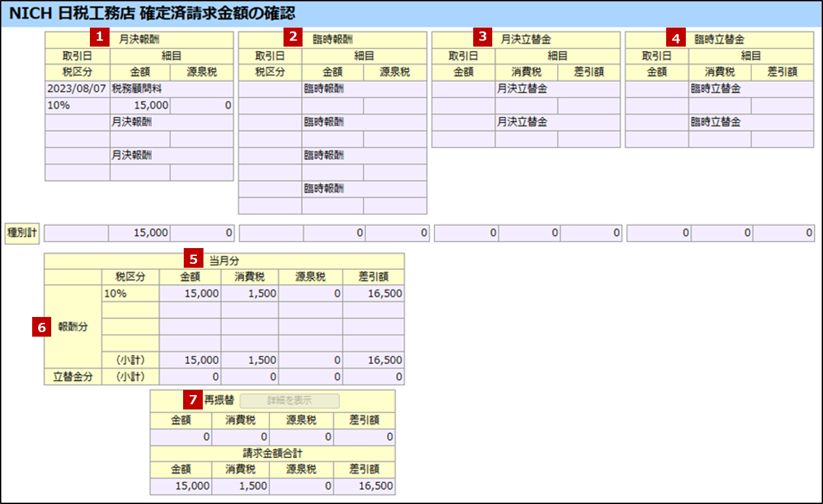The image size is (823, 504).
Task: Select the 税務顧問料 item cell
Action: coord(171,89)
